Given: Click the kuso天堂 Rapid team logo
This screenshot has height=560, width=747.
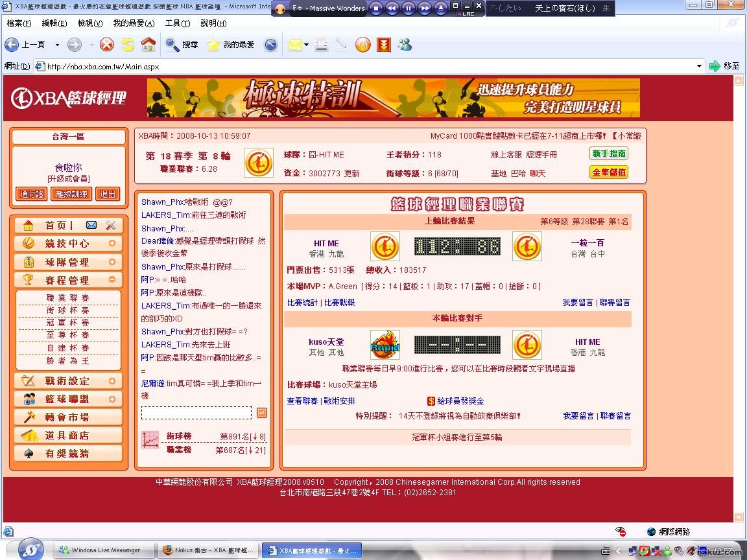Looking at the screenshot, I should (x=385, y=345).
